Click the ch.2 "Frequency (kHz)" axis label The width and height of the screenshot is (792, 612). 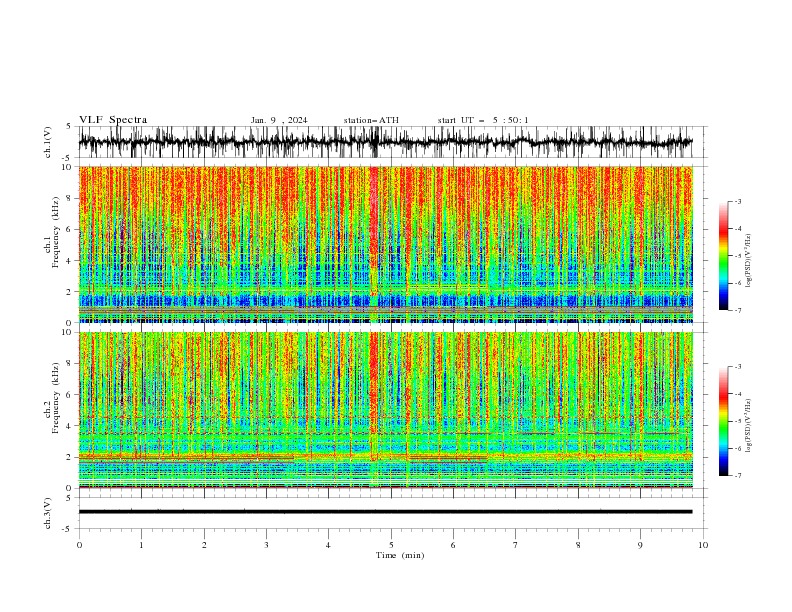point(56,398)
